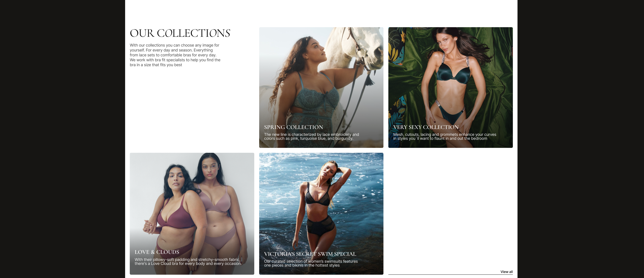This screenshot has height=278, width=644.
Task: Click the "LOVE & CLOUDS" heading
Action: click(157, 252)
